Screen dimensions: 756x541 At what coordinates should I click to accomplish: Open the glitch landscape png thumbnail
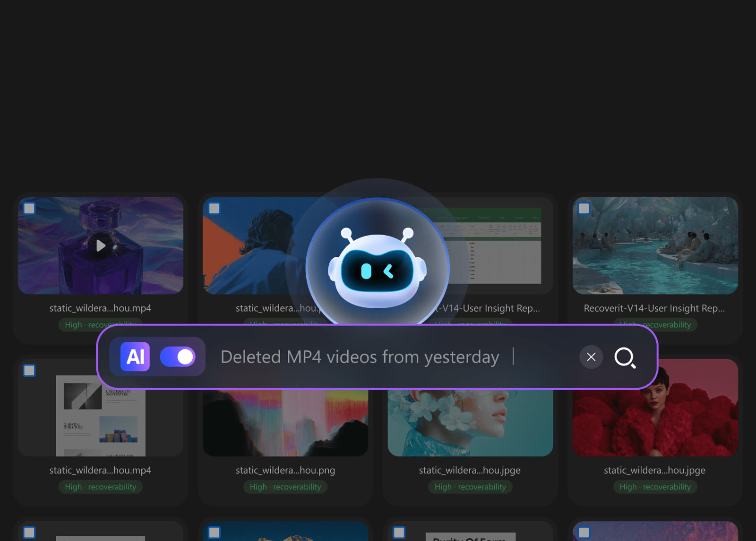[285, 423]
